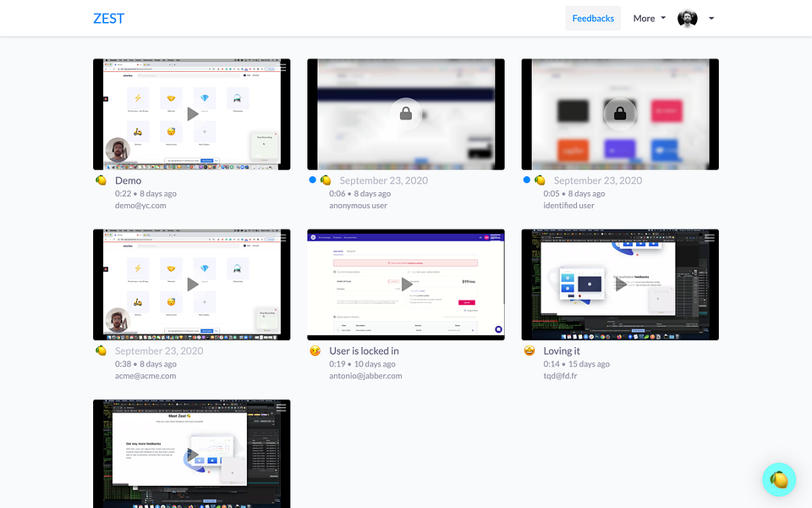
Task: Open menu icon on Demo video thumbnail
Action: pos(282,67)
